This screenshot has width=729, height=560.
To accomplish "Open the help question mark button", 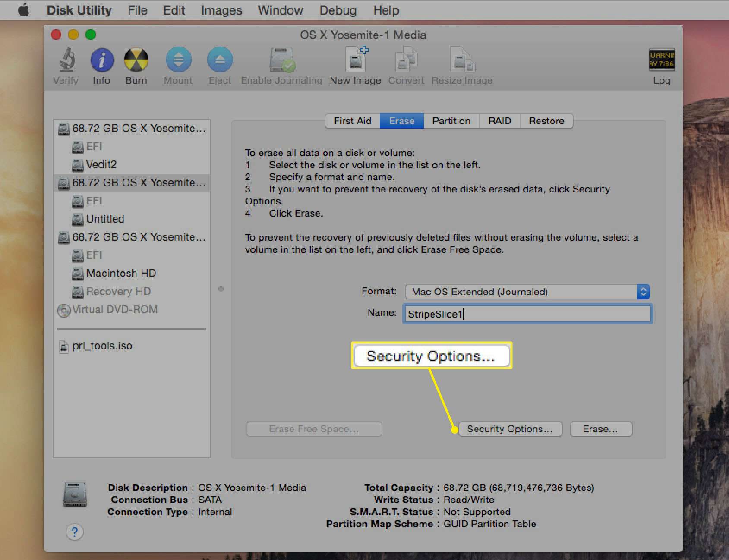I will [x=75, y=532].
